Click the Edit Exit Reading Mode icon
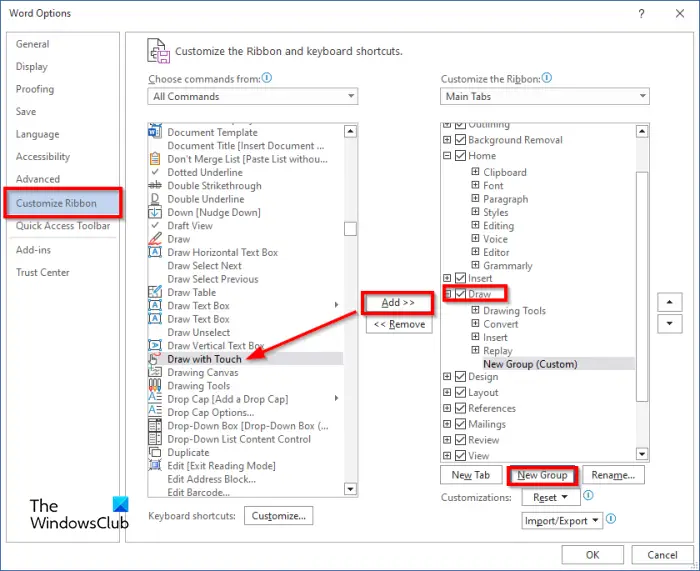 154,465
